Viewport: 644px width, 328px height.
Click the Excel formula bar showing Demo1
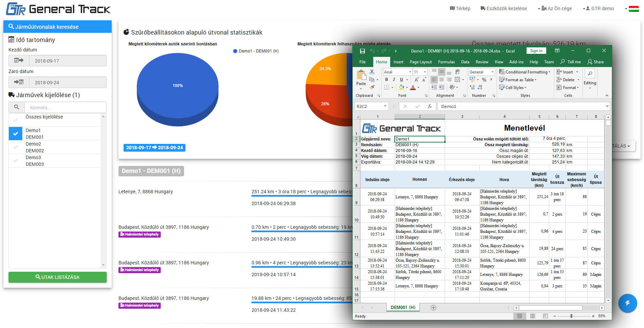coord(523,106)
